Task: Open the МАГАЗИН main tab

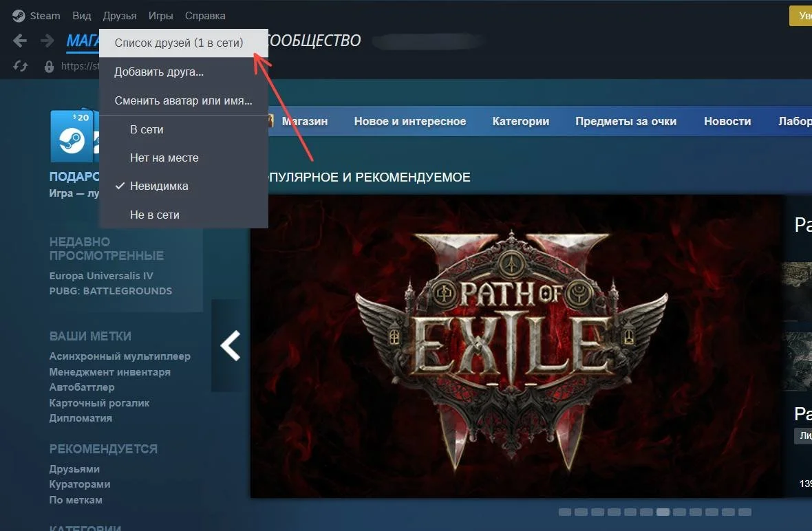Action: 83,41
